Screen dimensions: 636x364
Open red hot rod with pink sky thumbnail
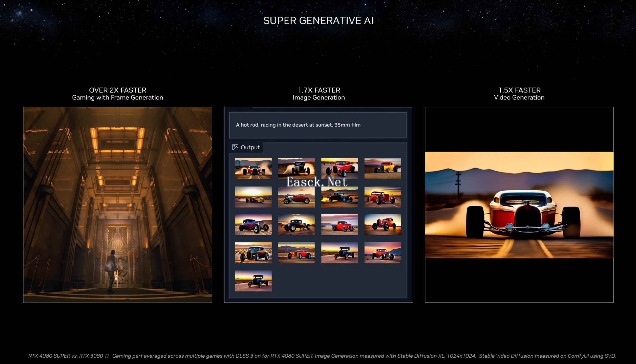tap(383, 253)
